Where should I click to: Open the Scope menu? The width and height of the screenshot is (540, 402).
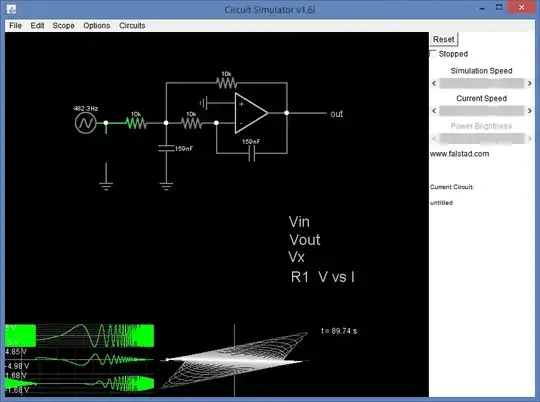[63, 25]
